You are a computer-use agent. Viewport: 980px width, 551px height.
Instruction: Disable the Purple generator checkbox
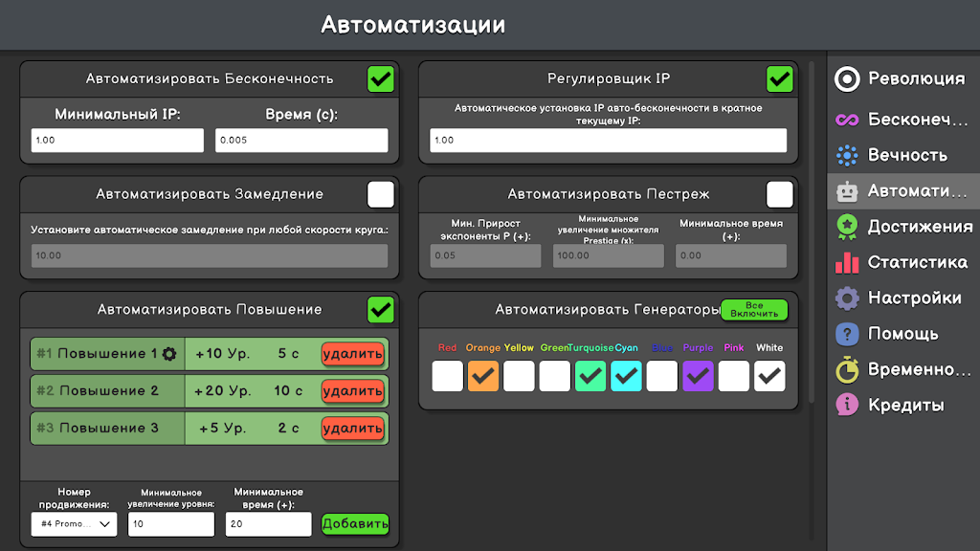698,376
